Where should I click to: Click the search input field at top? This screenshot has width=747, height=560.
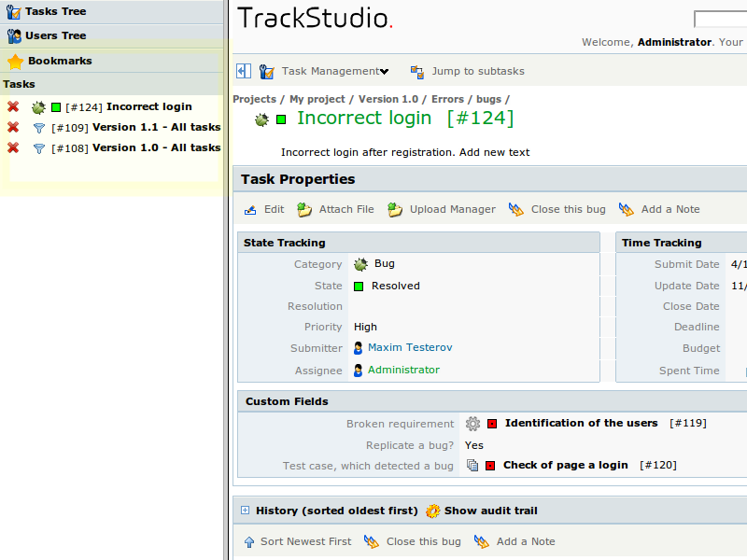(x=720, y=19)
